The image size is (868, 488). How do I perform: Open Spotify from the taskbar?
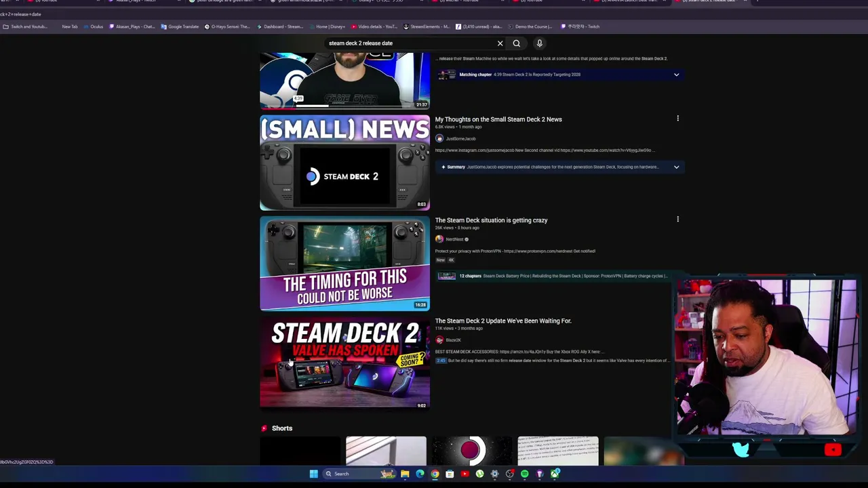coord(524,474)
